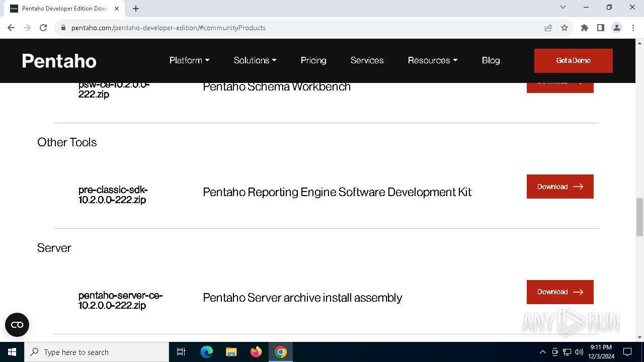Click the site lock icon in address bar
Screen dimensions: 644x362
point(63,28)
